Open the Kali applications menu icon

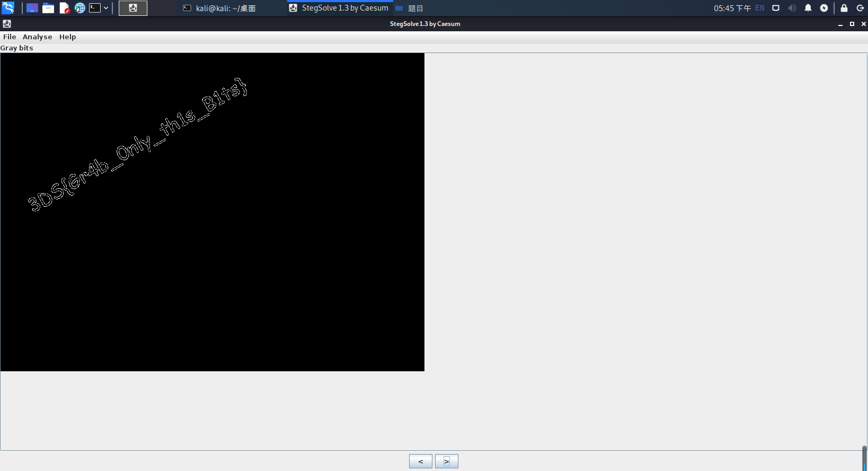point(8,8)
